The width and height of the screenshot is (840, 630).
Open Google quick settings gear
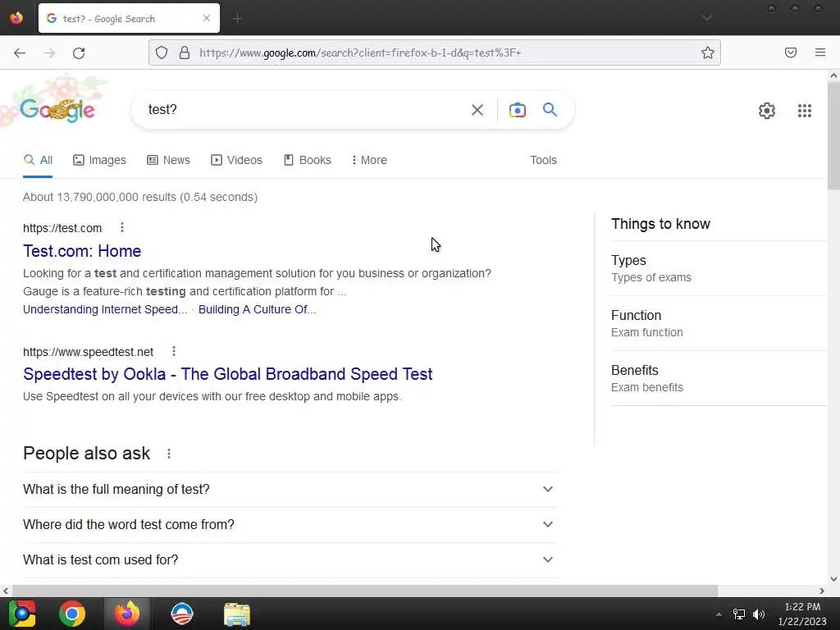(x=767, y=111)
